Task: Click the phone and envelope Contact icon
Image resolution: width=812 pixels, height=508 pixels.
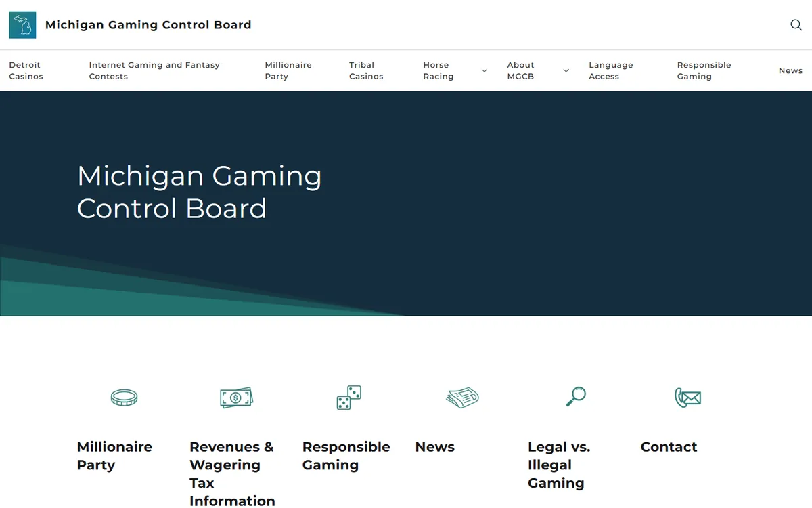Action: [x=687, y=398]
